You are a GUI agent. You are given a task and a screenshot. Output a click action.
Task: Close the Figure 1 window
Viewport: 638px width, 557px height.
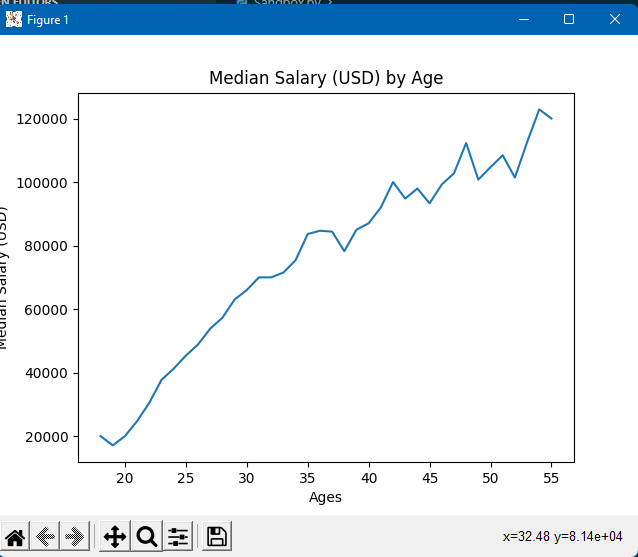[x=615, y=19]
